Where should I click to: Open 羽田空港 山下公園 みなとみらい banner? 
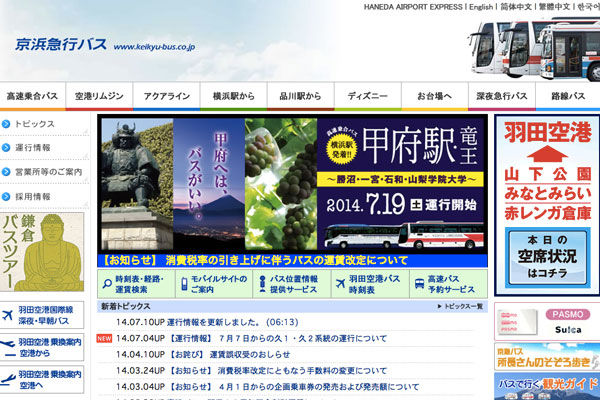(547, 206)
